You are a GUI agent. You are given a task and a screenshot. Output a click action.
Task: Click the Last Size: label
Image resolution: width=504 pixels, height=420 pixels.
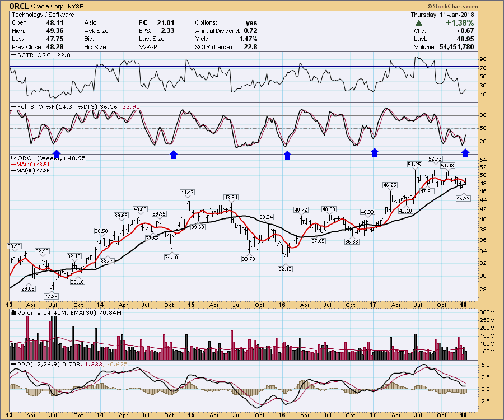pos(152,39)
